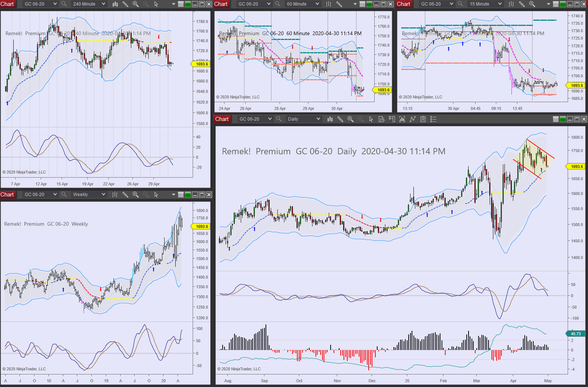The image size is (588, 387).
Task: Toggle gray link square in 15 Minute chart
Action: [556, 4]
